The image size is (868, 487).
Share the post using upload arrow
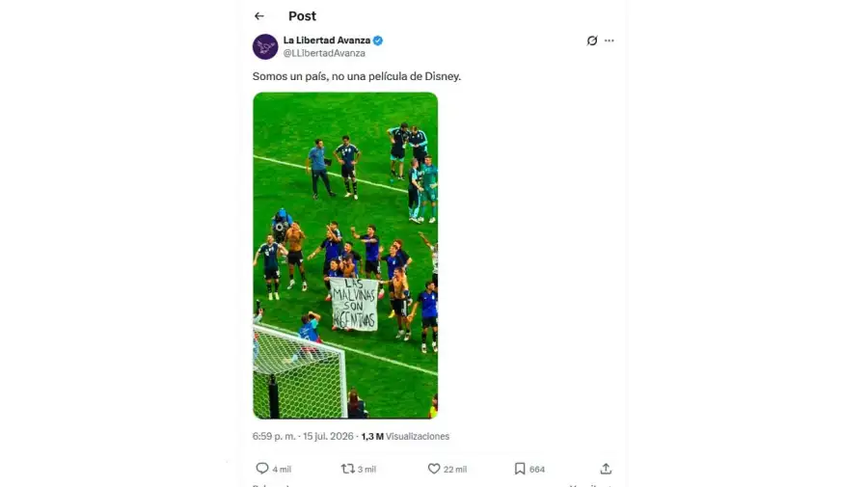point(607,469)
